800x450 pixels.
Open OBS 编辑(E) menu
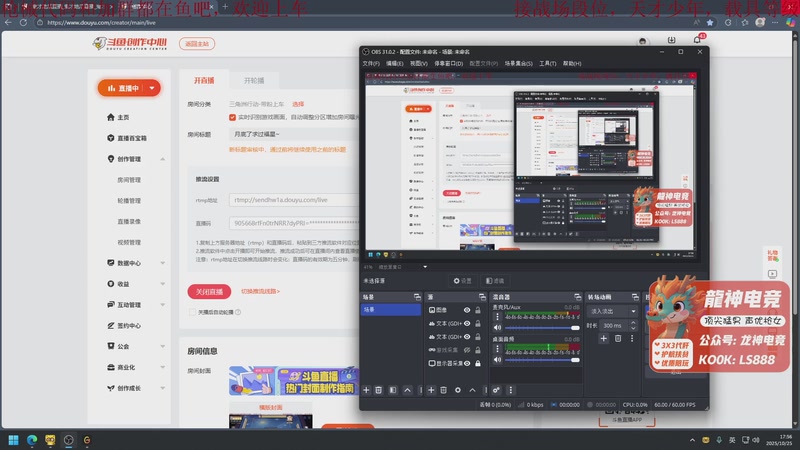tap(394, 64)
